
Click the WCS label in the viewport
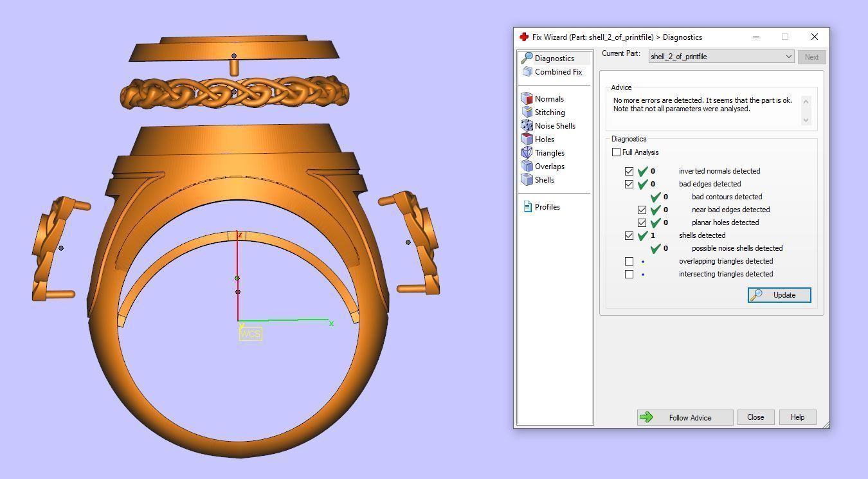[250, 334]
